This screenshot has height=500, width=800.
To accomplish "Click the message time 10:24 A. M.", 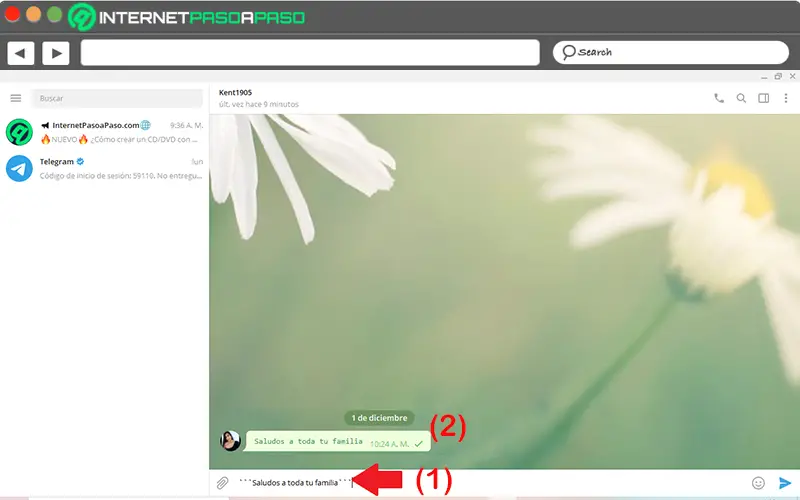I will pyautogui.click(x=389, y=444).
